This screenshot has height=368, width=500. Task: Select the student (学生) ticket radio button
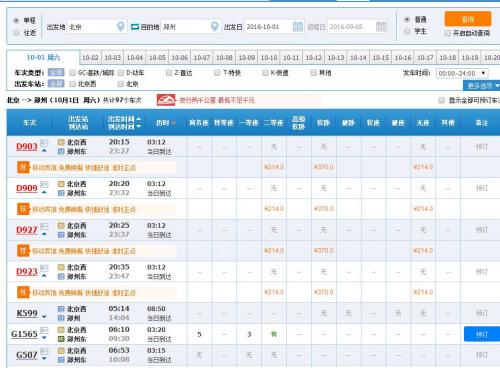[x=407, y=31]
